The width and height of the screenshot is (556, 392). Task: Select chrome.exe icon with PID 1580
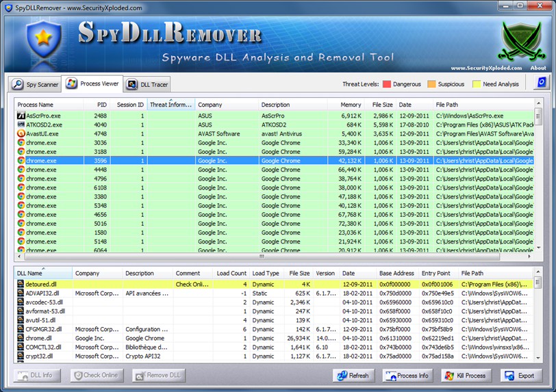click(x=21, y=233)
